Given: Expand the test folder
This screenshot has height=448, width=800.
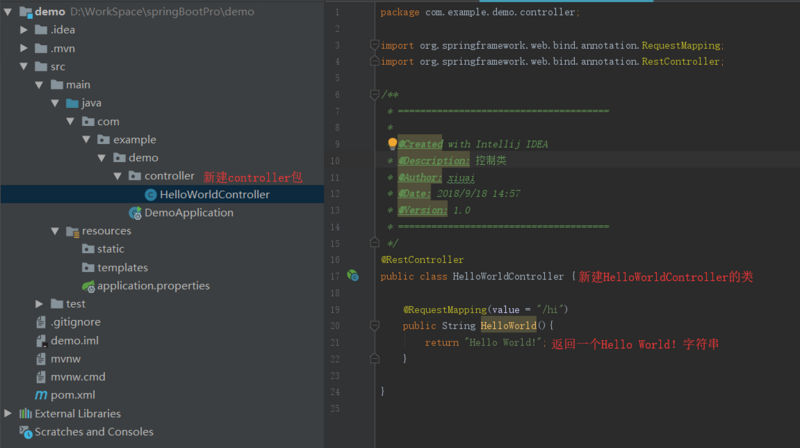Looking at the screenshot, I should point(40,304).
